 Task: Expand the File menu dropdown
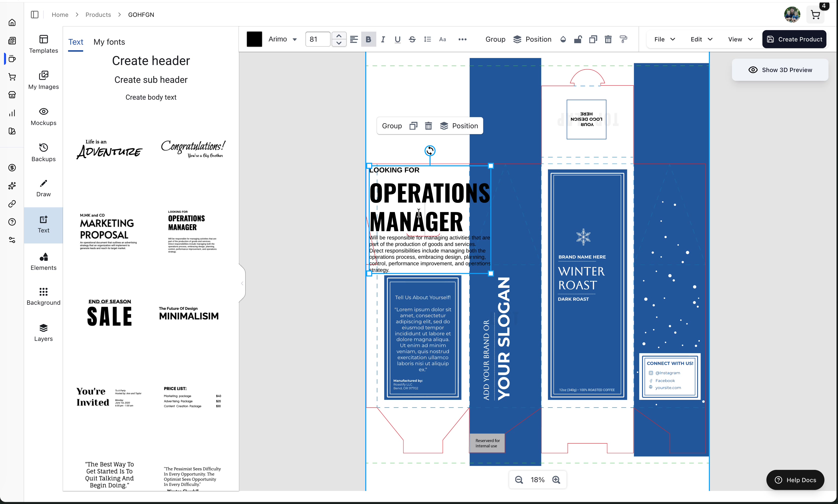664,39
